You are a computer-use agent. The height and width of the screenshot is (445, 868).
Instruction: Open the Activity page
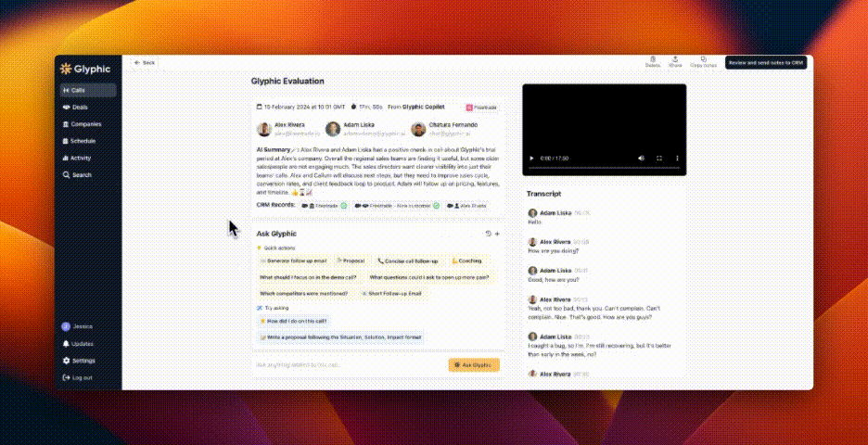pos(88,158)
